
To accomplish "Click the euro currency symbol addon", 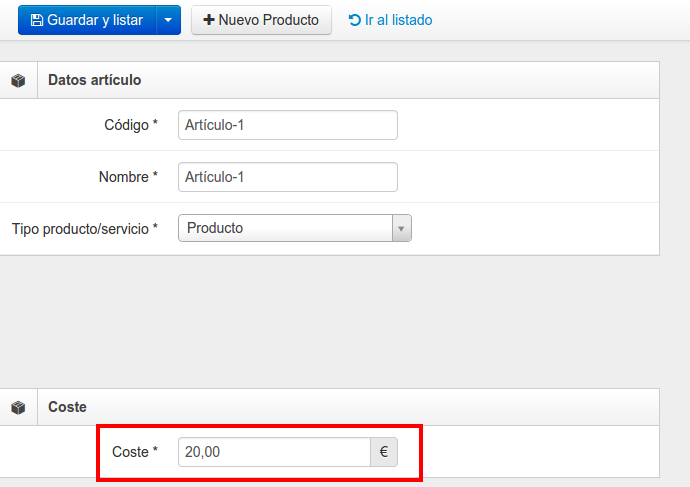I will coord(384,452).
